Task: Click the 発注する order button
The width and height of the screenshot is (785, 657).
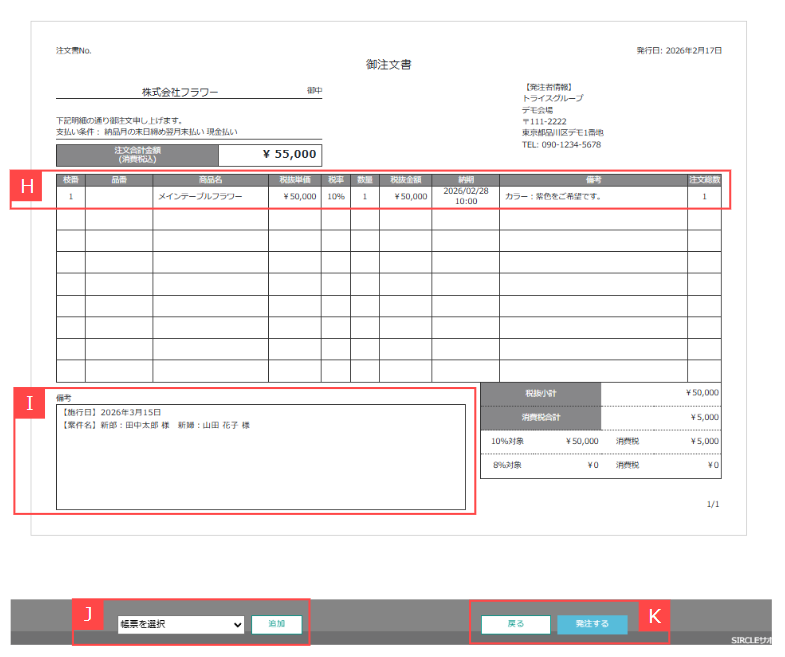Action: tap(592, 624)
